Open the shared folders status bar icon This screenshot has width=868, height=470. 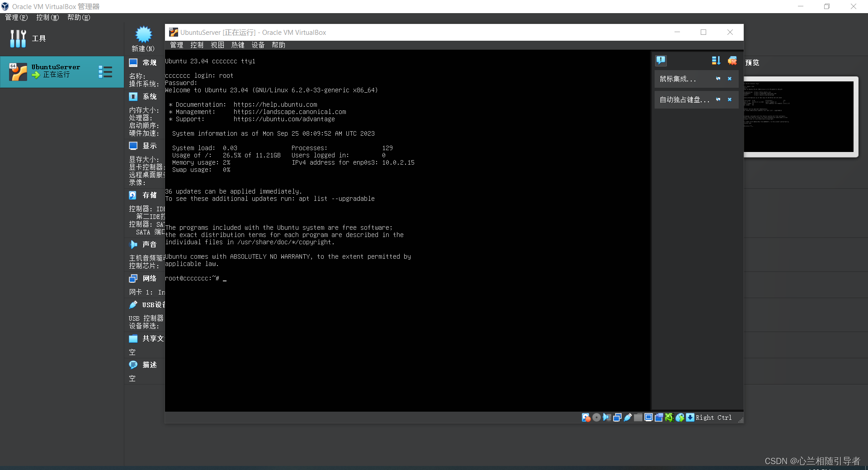tap(638, 418)
